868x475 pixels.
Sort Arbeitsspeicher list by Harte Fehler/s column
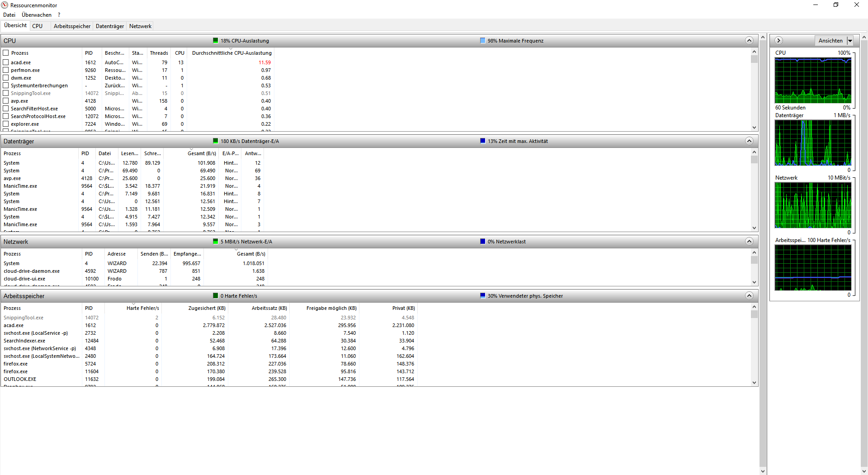(x=133, y=308)
